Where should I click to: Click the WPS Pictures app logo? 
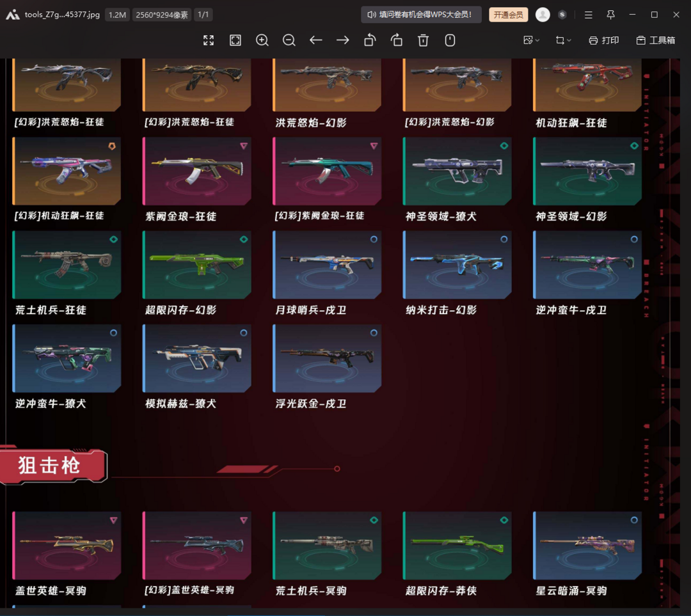[x=12, y=15]
